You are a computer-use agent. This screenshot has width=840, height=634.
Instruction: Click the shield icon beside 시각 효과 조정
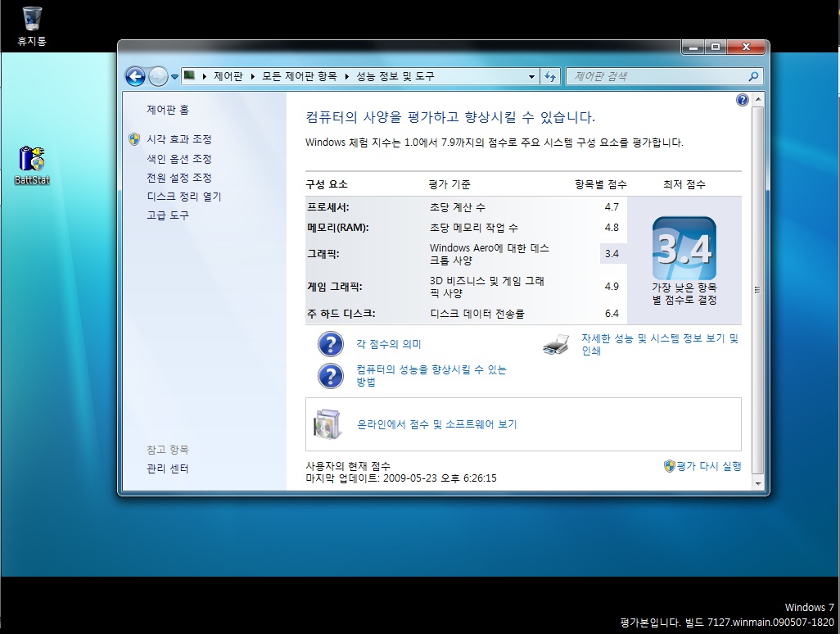134,139
